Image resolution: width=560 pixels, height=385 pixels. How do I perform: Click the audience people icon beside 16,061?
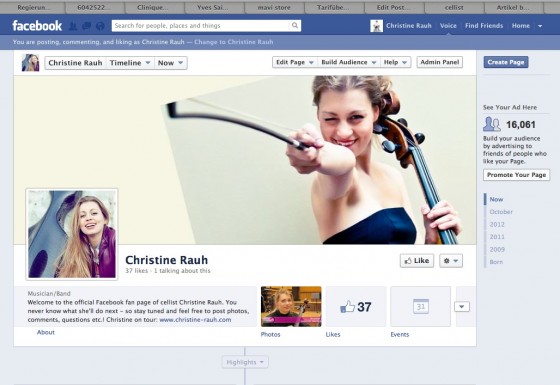tap(492, 124)
